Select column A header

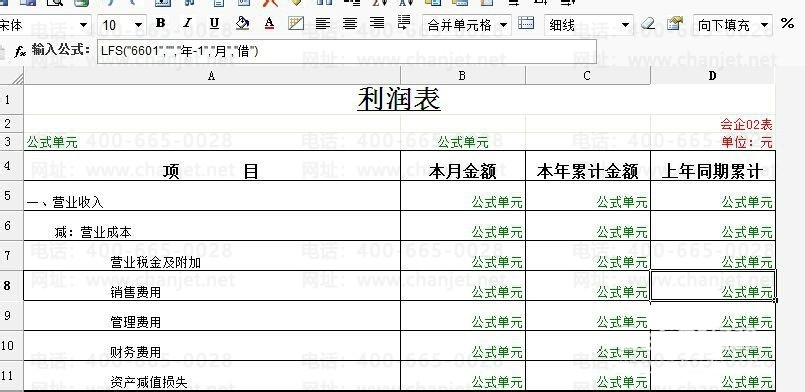212,76
